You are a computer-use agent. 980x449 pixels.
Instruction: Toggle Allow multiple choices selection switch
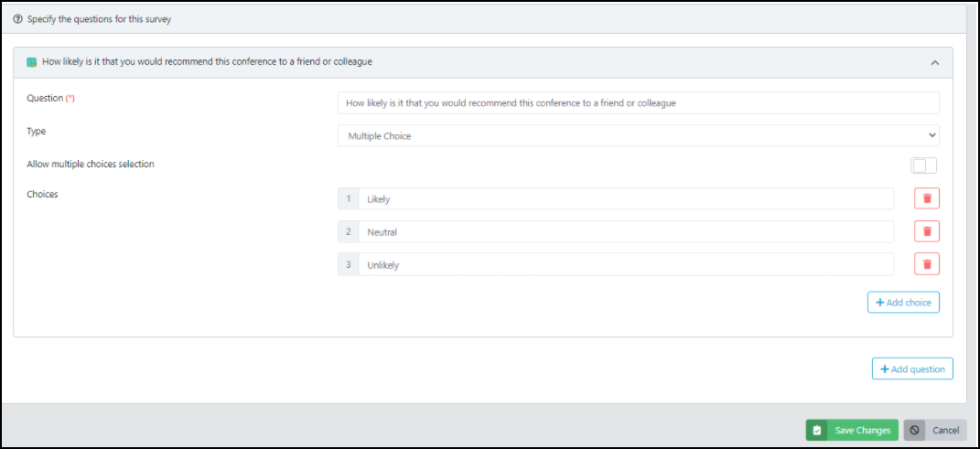(923, 166)
